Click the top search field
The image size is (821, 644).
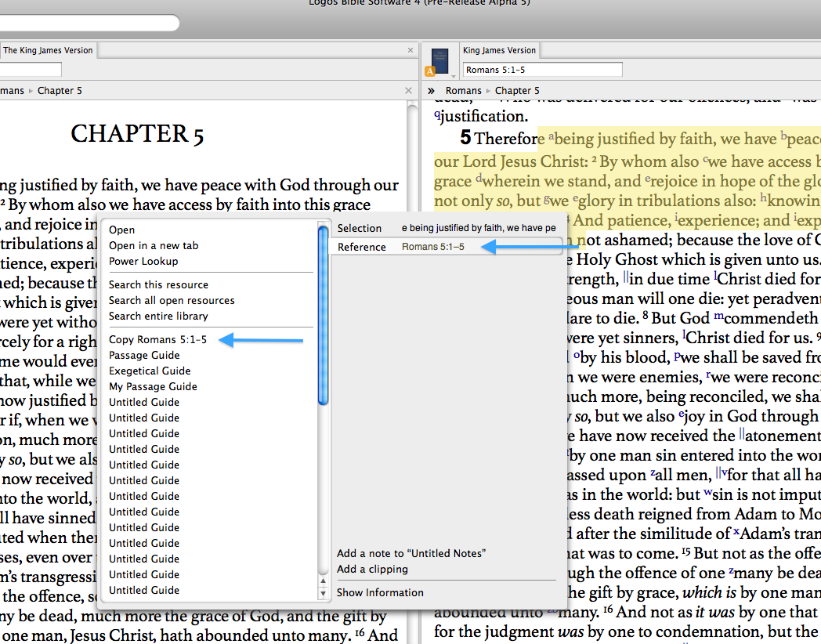tap(89, 23)
